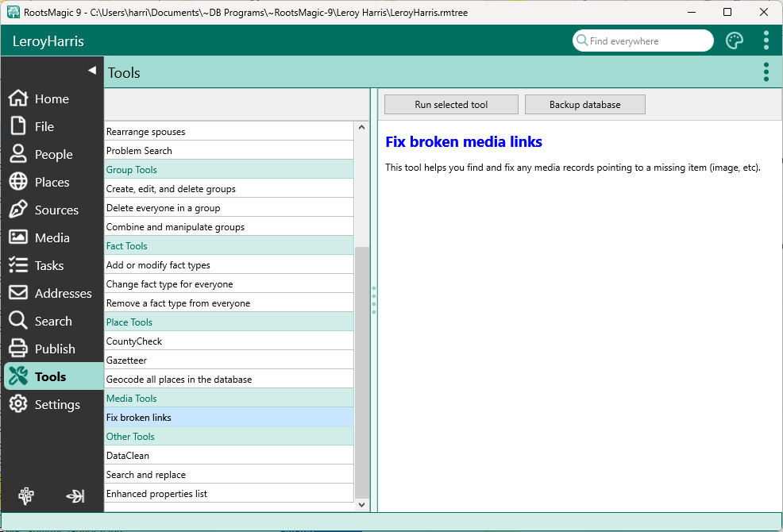Click Run selected tool button
The image size is (783, 532).
[x=451, y=105]
